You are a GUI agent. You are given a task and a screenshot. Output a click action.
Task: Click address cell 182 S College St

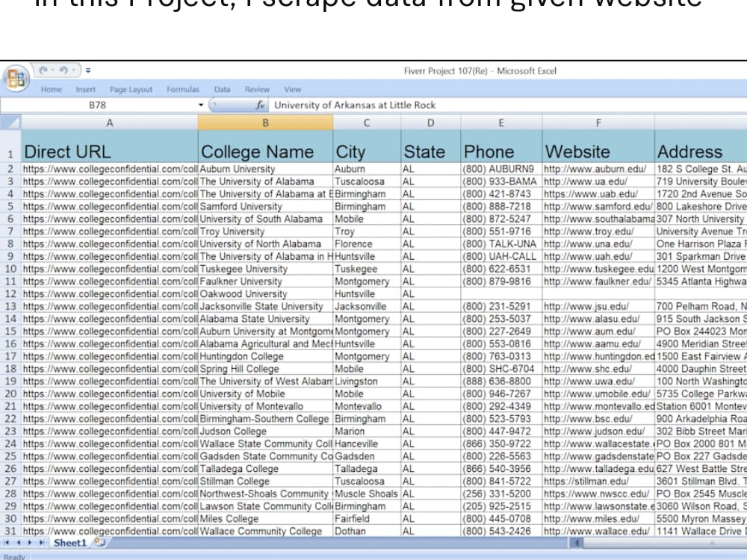tap(701, 169)
